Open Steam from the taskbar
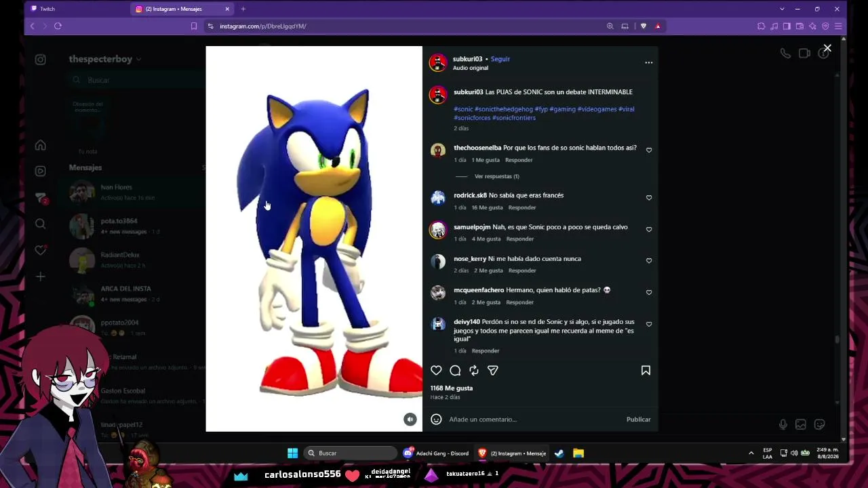The image size is (868, 488). pyautogui.click(x=559, y=453)
